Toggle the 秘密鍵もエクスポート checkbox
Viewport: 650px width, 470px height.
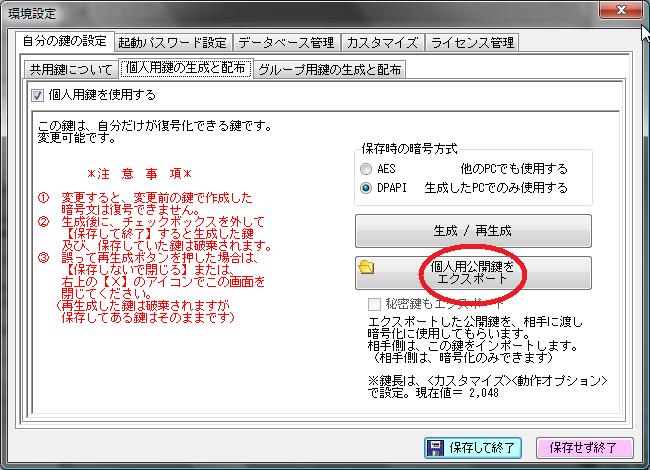(374, 304)
